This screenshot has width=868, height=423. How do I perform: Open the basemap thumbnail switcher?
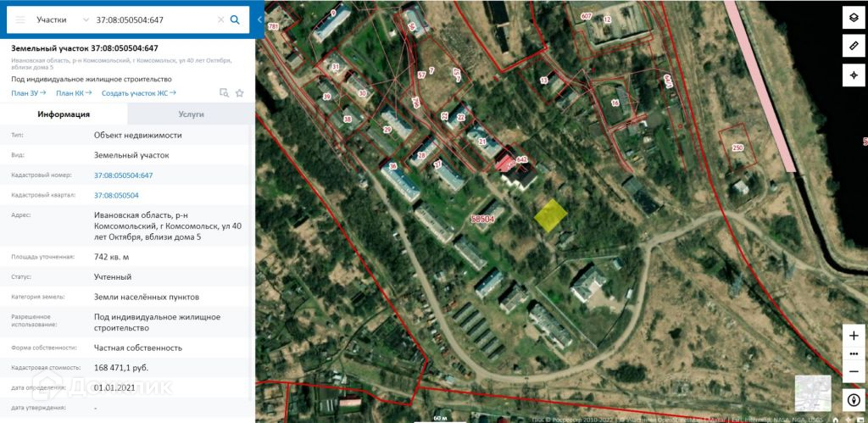point(813,393)
